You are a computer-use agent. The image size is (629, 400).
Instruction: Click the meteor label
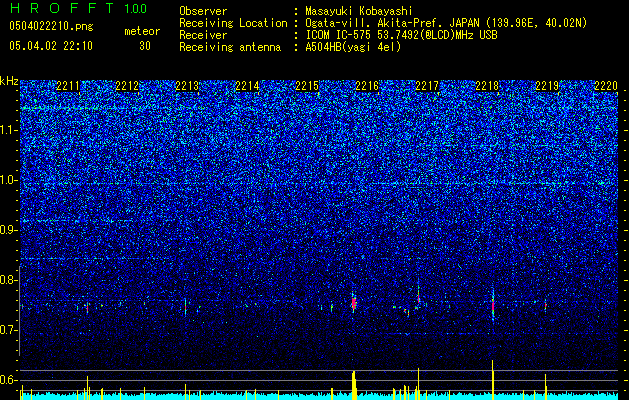coord(142,31)
